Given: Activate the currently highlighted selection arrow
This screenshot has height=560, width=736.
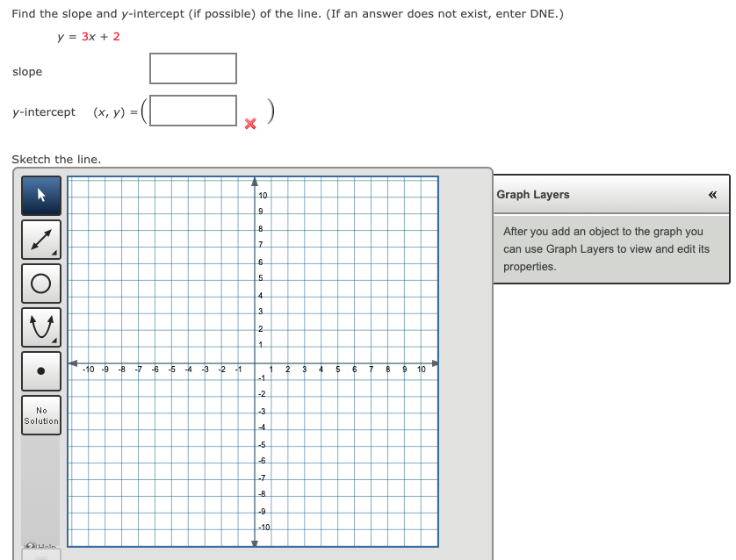Looking at the screenshot, I should coord(40,195).
